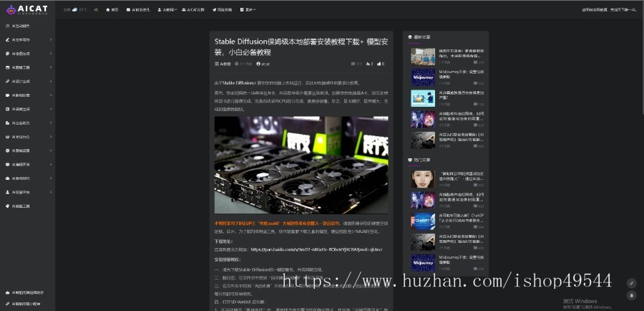Expand AI编程开发 sidebar chevron

point(51,165)
